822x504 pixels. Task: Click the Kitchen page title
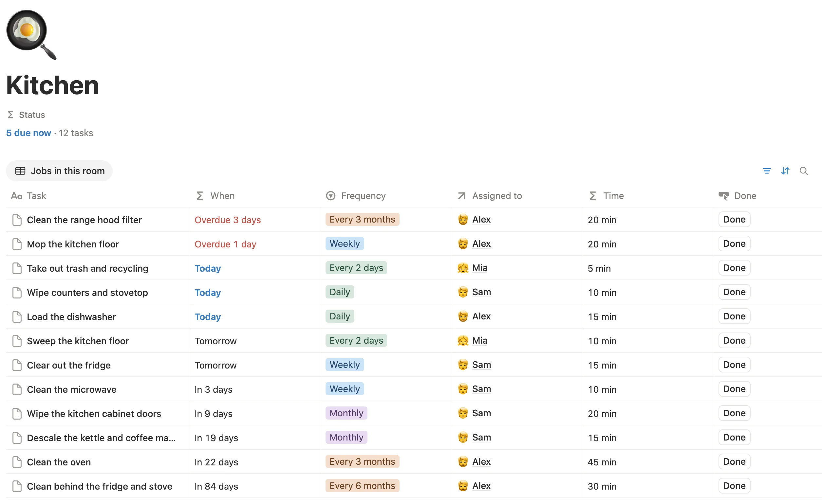pyautogui.click(x=52, y=85)
